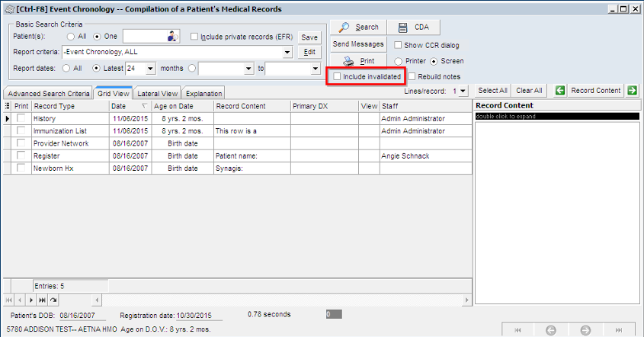644x337 pixels.
Task: Select the All patients radio button
Action: (x=71, y=37)
